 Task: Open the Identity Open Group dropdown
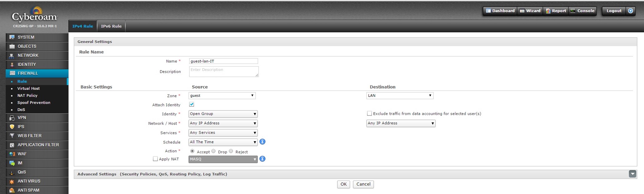[x=223, y=114]
